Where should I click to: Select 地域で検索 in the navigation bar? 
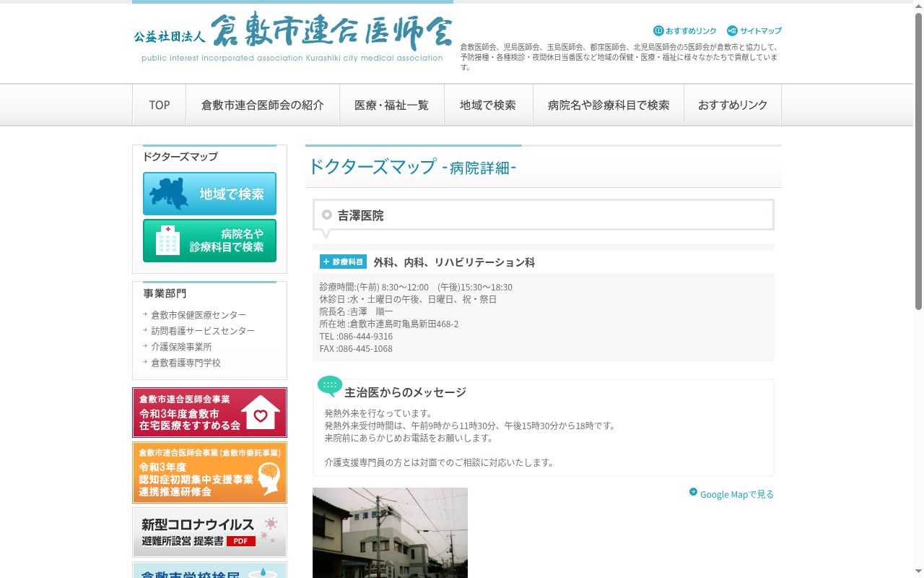[x=488, y=105]
